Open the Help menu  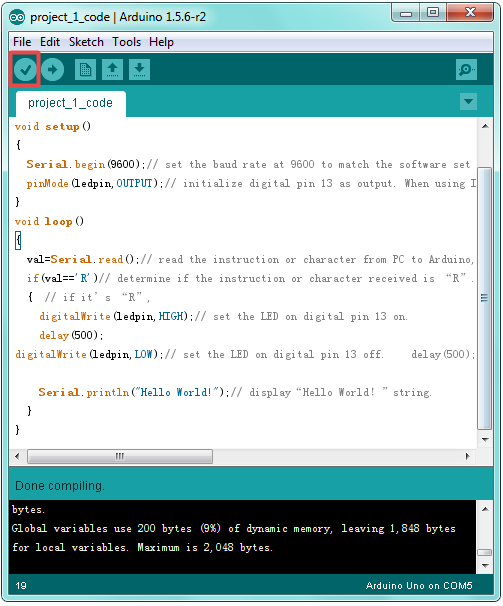pyautogui.click(x=161, y=42)
